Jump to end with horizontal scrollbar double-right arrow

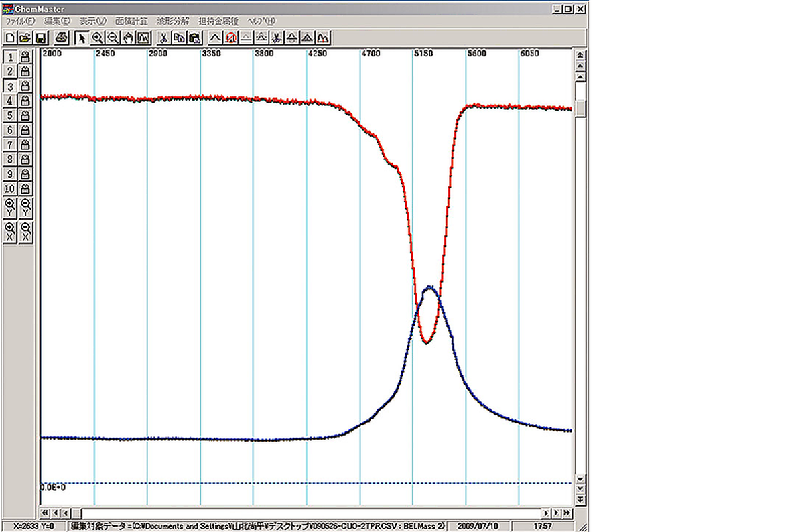click(567, 513)
